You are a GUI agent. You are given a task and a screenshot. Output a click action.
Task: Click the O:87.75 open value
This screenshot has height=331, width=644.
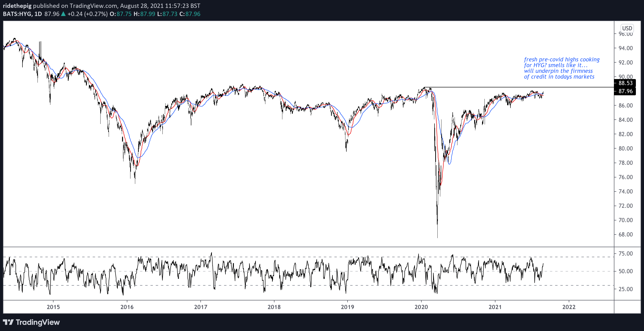tap(120, 14)
